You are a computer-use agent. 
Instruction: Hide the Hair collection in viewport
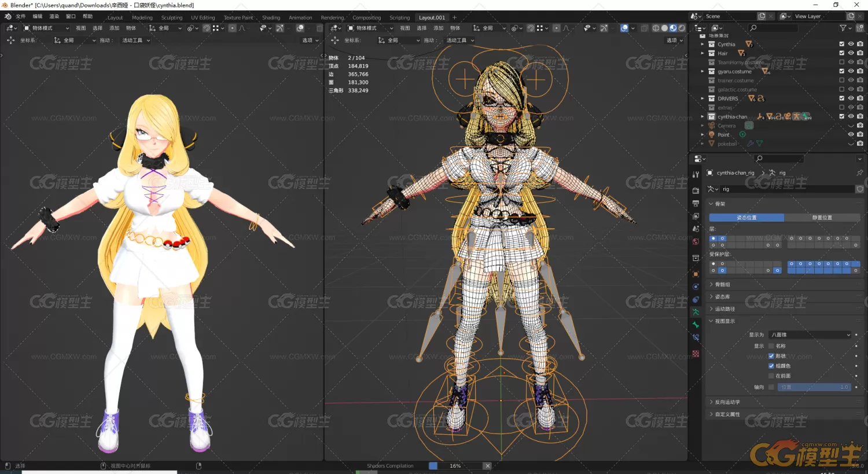click(x=851, y=53)
